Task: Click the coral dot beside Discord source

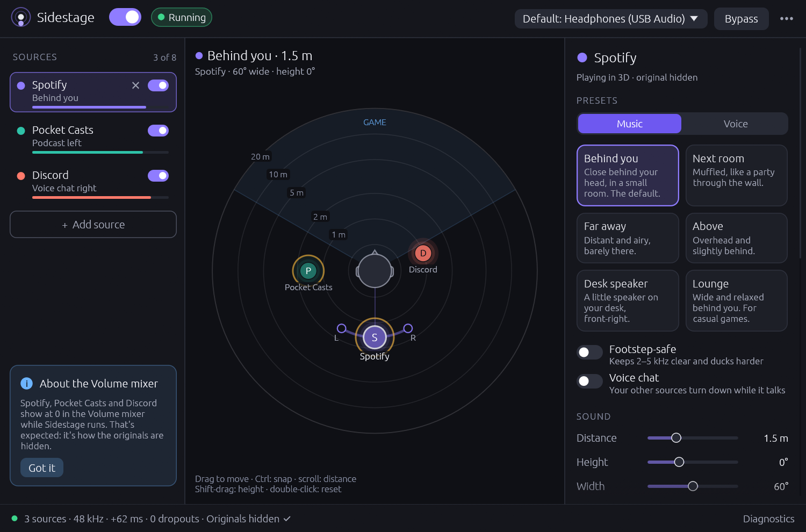Action: (x=21, y=176)
